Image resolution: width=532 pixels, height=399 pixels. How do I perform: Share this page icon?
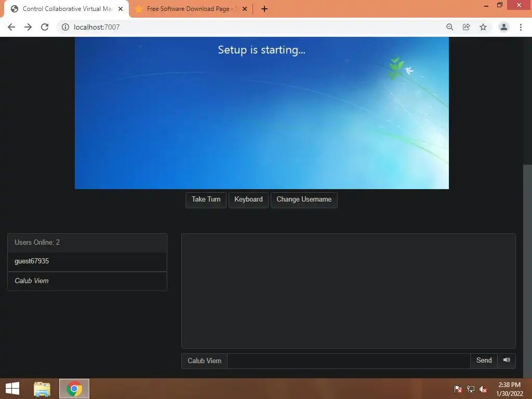point(467,27)
